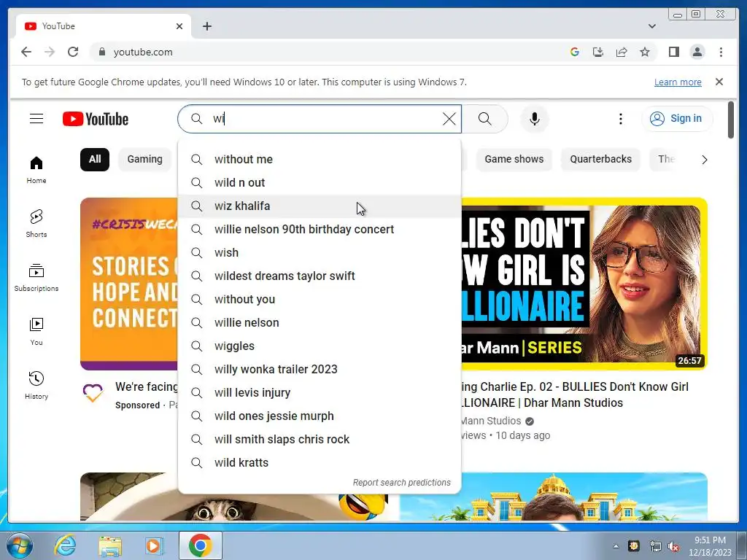Close the YouTube tab
This screenshot has width=747, height=560.
coord(179,26)
